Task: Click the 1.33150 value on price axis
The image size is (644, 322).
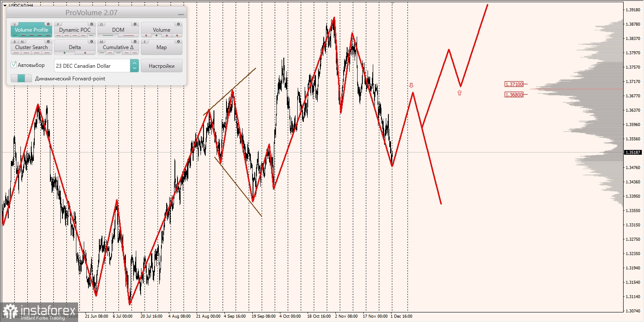Action: pyautogui.click(x=634, y=225)
